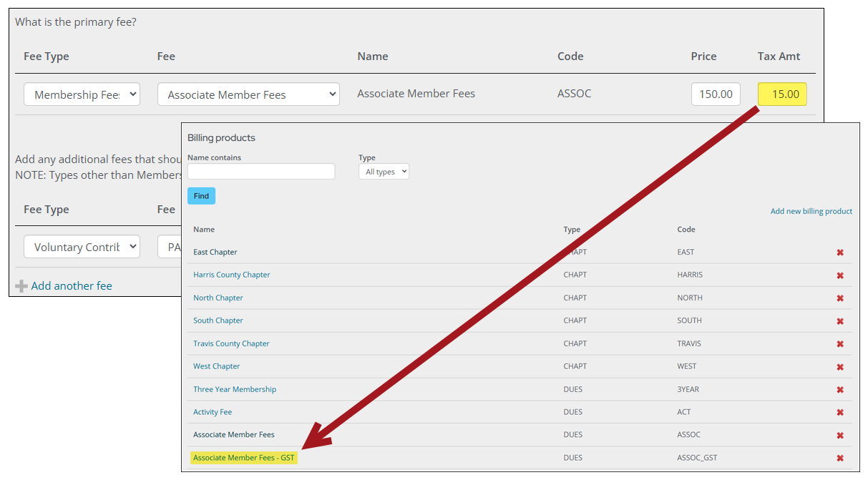Click the Price field showing 150.00
The width and height of the screenshot is (868, 480).
click(x=716, y=94)
